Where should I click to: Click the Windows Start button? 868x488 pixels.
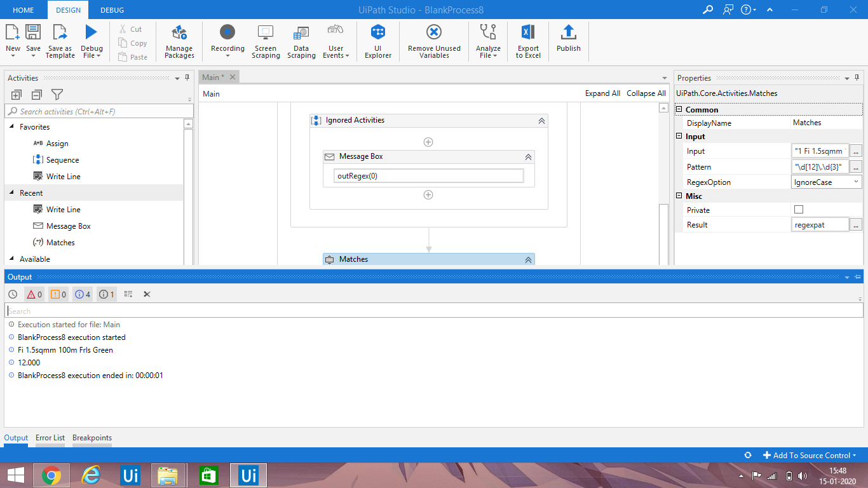[x=15, y=475]
